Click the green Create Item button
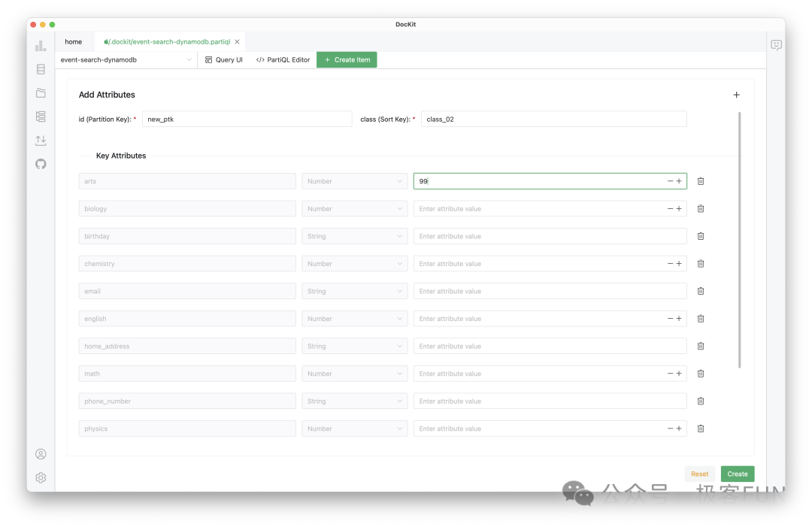The image size is (812, 527). tap(347, 59)
